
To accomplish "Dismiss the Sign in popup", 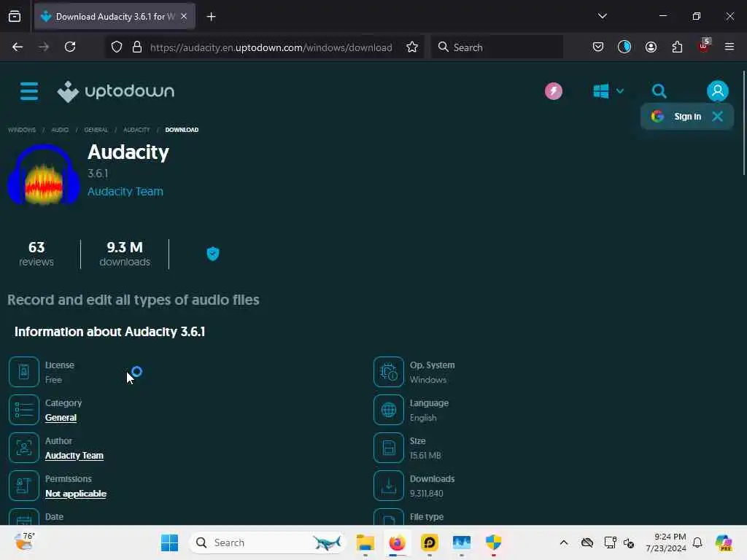I will coord(717,116).
